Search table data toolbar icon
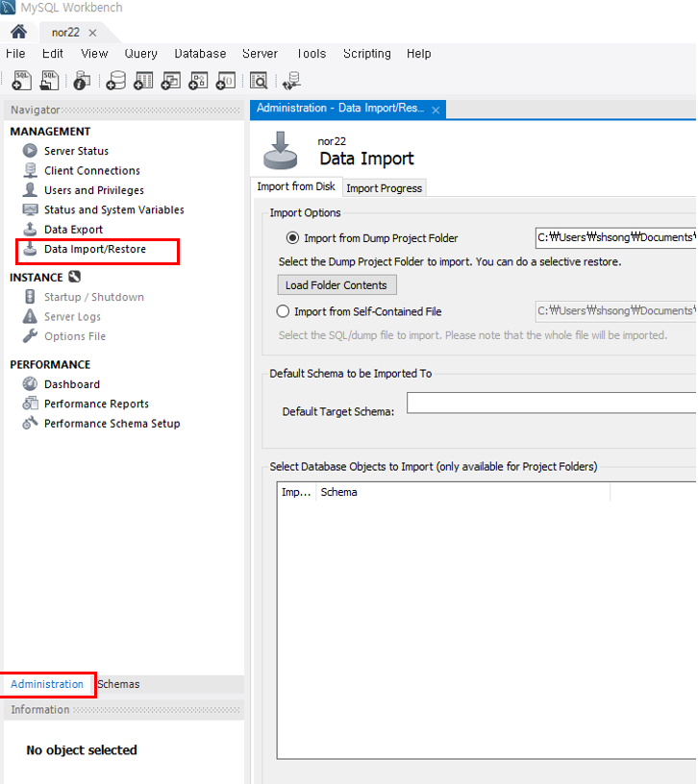 [259, 80]
